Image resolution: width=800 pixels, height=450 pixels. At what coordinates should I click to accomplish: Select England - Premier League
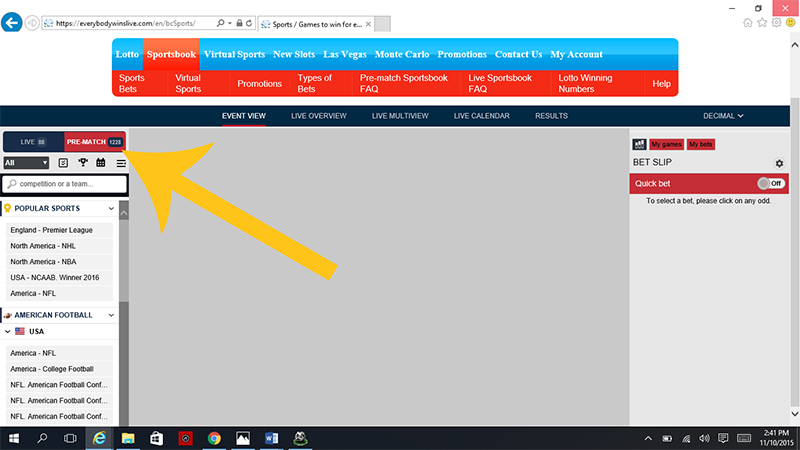click(59, 230)
